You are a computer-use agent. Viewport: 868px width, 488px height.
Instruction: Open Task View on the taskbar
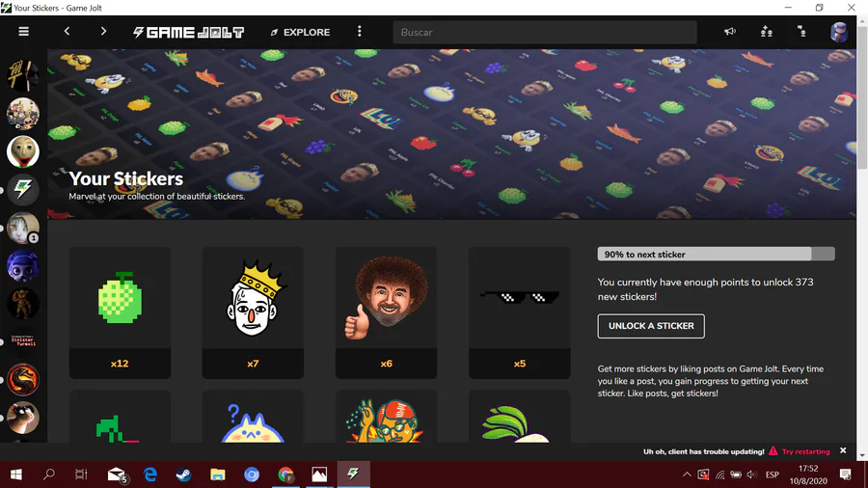pyautogui.click(x=81, y=474)
